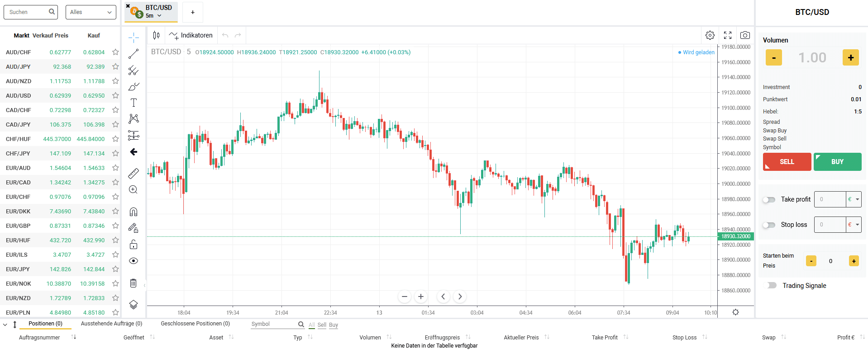
Task: Open the Alles market filter dropdown
Action: pos(91,12)
